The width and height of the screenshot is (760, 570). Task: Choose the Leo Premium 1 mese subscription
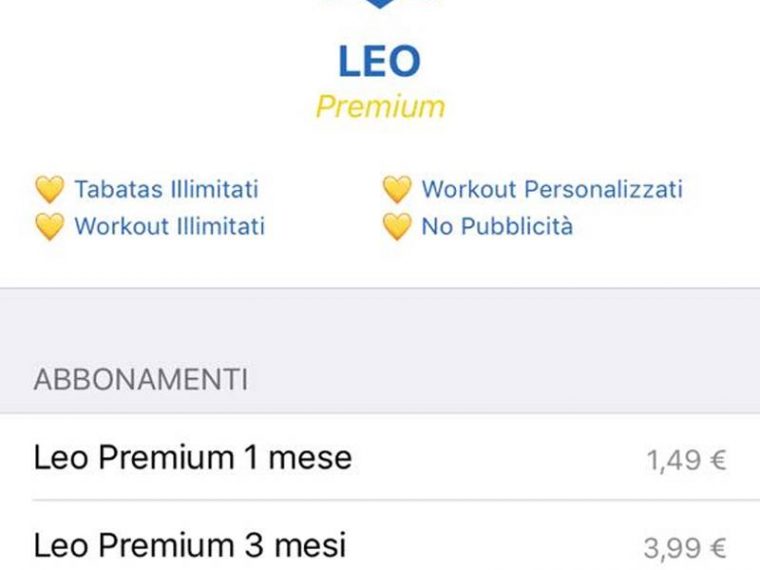pos(380,457)
